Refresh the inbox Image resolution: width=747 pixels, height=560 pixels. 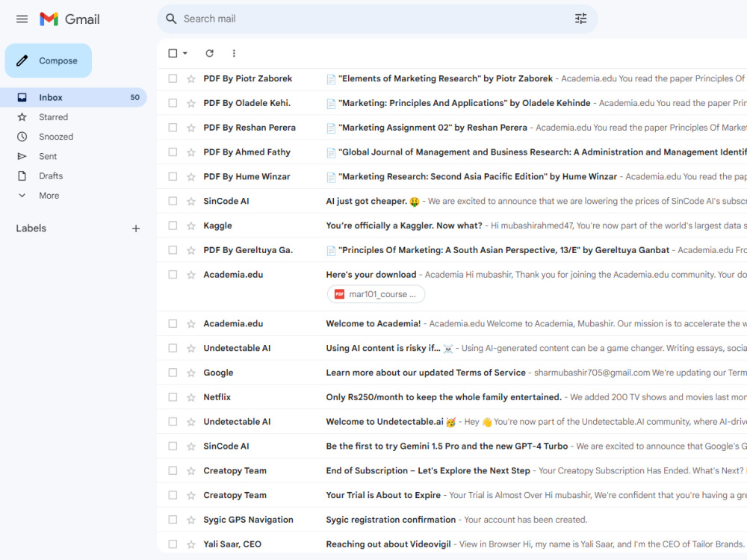pyautogui.click(x=209, y=53)
